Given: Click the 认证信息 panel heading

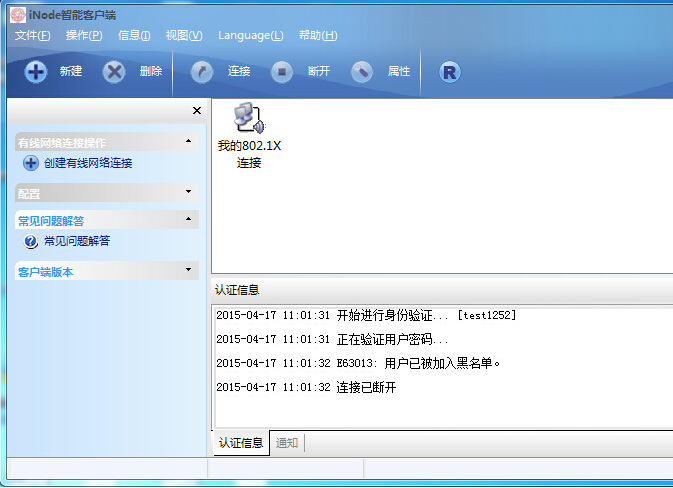Looking at the screenshot, I should coord(237,290).
